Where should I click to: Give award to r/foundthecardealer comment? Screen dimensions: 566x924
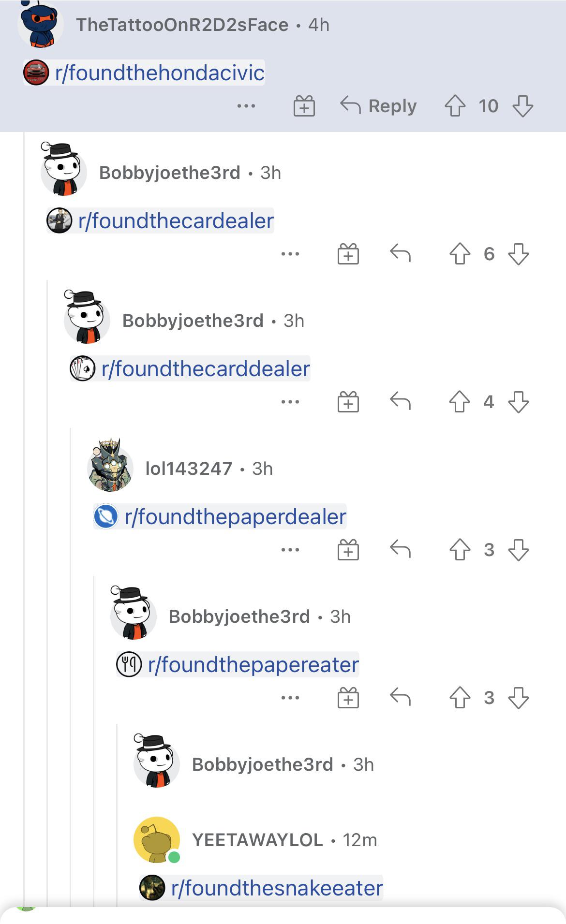click(x=348, y=253)
